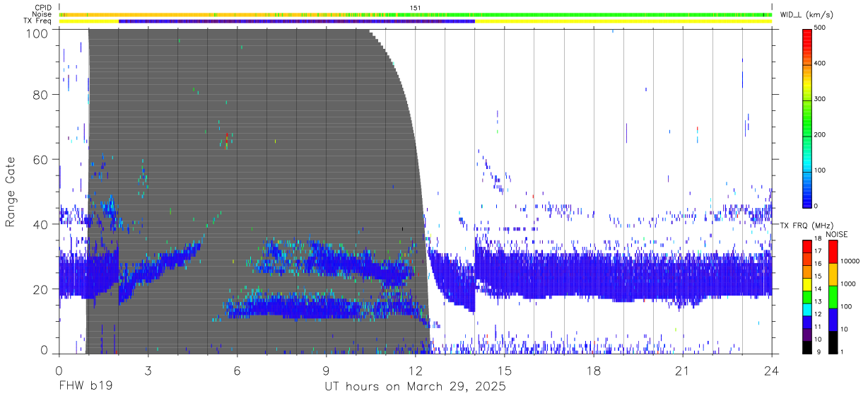868x401 pixels.
Task: Click the y-axis tick label 60
Action: [x=40, y=160]
